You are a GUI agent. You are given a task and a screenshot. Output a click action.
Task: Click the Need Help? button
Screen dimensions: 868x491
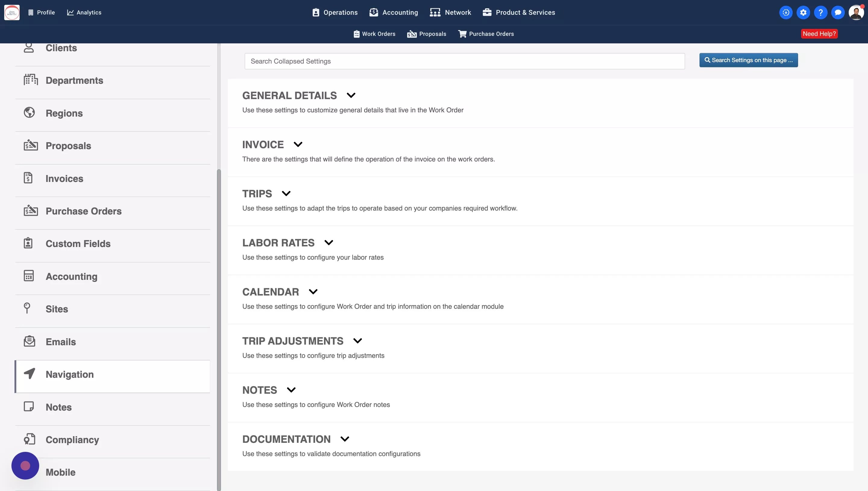tap(819, 34)
